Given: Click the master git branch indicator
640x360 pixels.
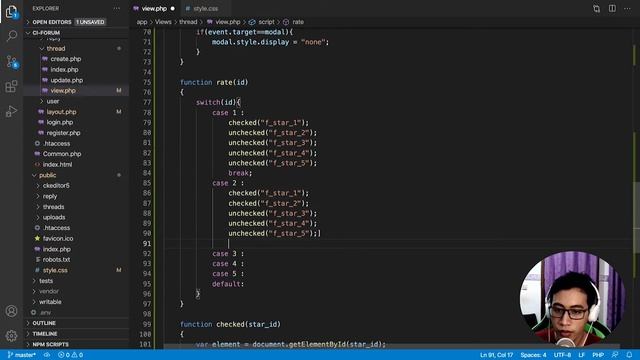Looking at the screenshot, I should [22, 355].
